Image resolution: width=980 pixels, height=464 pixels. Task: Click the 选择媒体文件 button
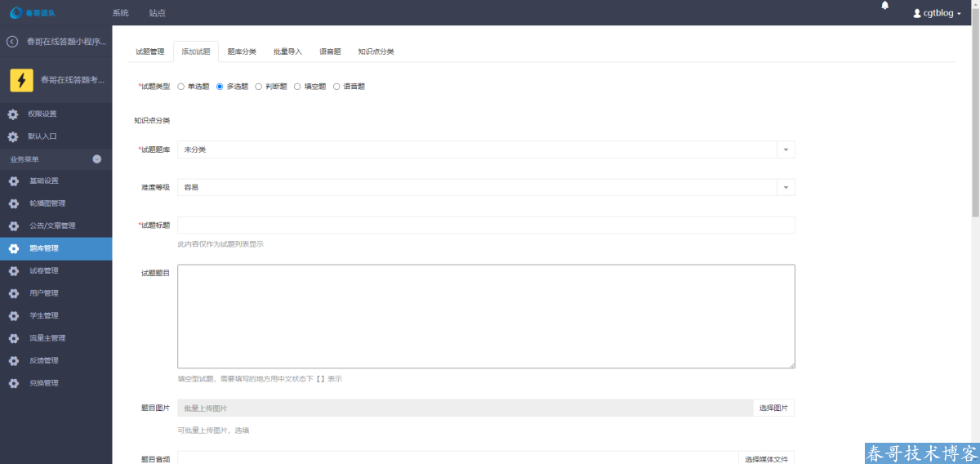[765, 459]
